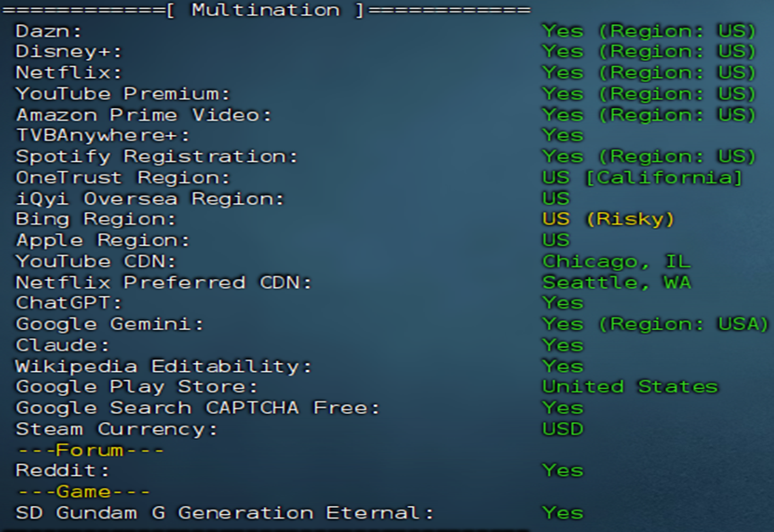This screenshot has height=532, width=774.
Task: Click the TVBAnywhere+ label
Action: pyautogui.click(x=103, y=136)
